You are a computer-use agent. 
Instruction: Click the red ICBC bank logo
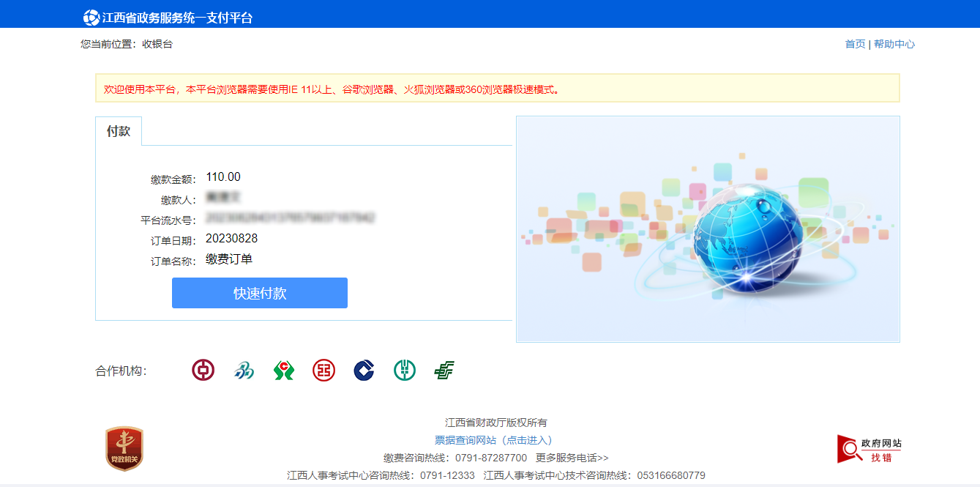323,371
